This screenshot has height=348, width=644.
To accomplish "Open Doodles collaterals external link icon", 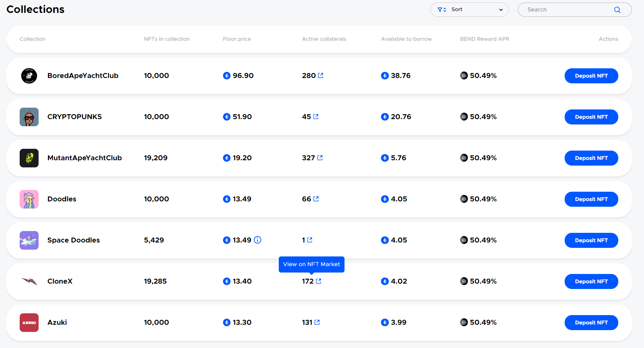I will click(x=316, y=199).
